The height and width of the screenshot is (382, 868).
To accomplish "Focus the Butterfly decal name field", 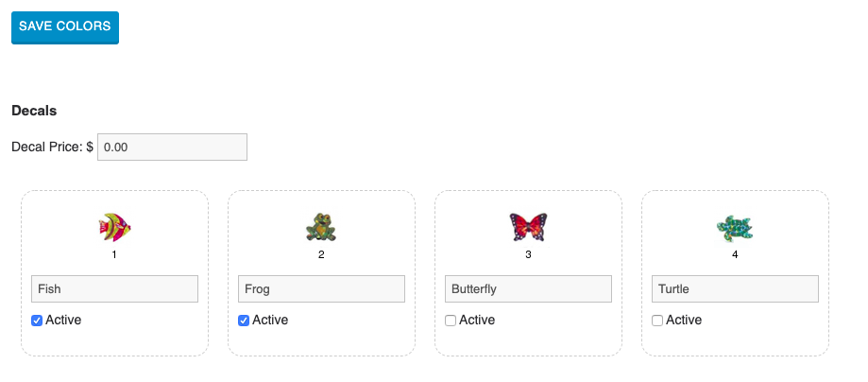I will [528, 288].
